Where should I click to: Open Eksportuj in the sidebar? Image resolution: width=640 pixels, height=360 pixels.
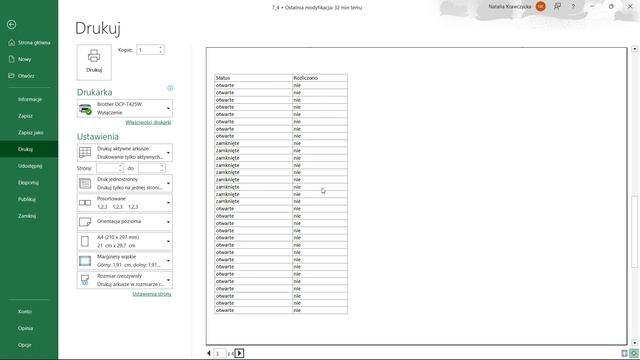point(29,183)
